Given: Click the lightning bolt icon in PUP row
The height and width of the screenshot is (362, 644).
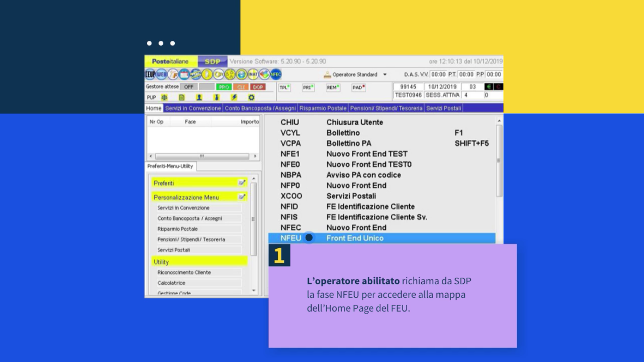Looking at the screenshot, I should pos(234,98).
